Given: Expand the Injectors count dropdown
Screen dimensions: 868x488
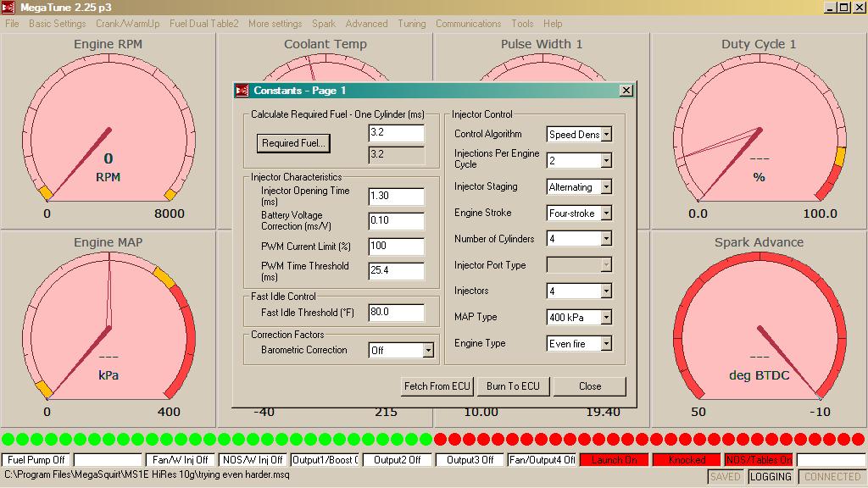Looking at the screenshot, I should [x=606, y=291].
